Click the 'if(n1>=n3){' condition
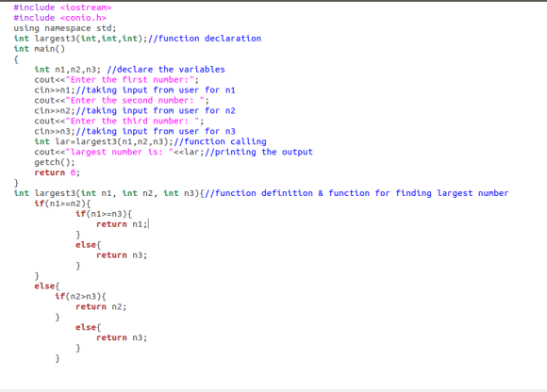The image size is (547, 392). (104, 214)
